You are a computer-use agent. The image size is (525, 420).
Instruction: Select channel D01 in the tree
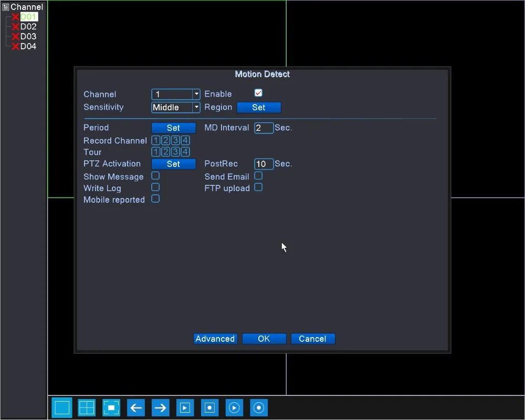[x=29, y=17]
